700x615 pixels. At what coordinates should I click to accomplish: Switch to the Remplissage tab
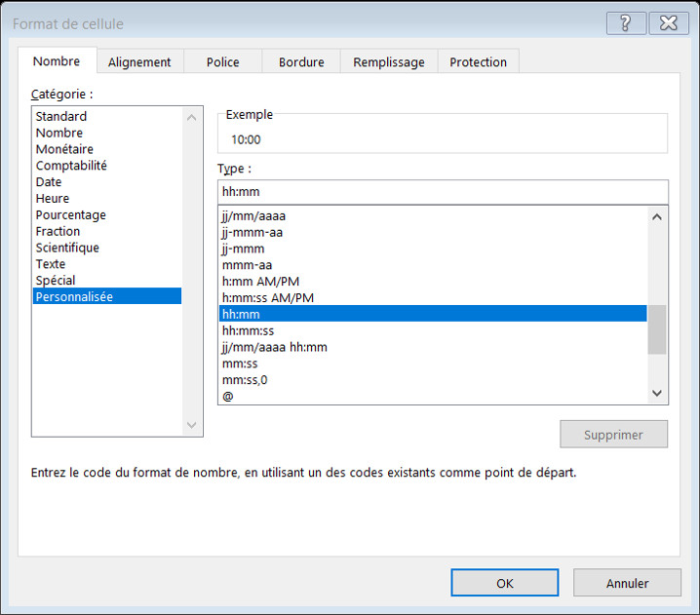coord(389,62)
